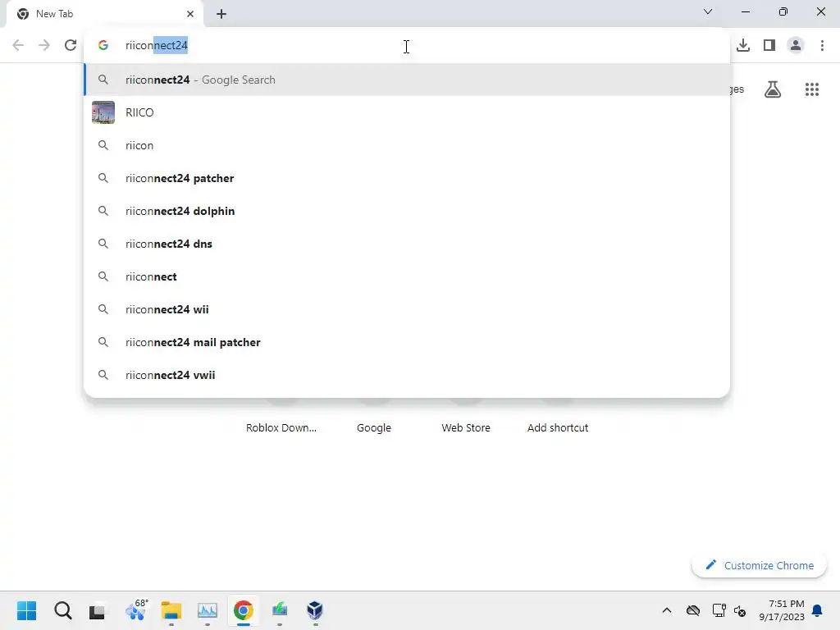Open the weather widget showing 68°
Screen dimensions: 840x630
point(135,609)
